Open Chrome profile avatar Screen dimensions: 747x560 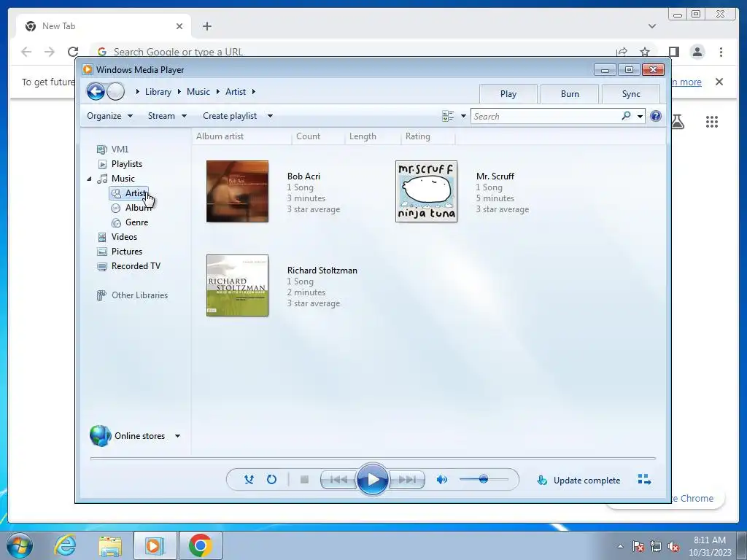[x=697, y=52]
